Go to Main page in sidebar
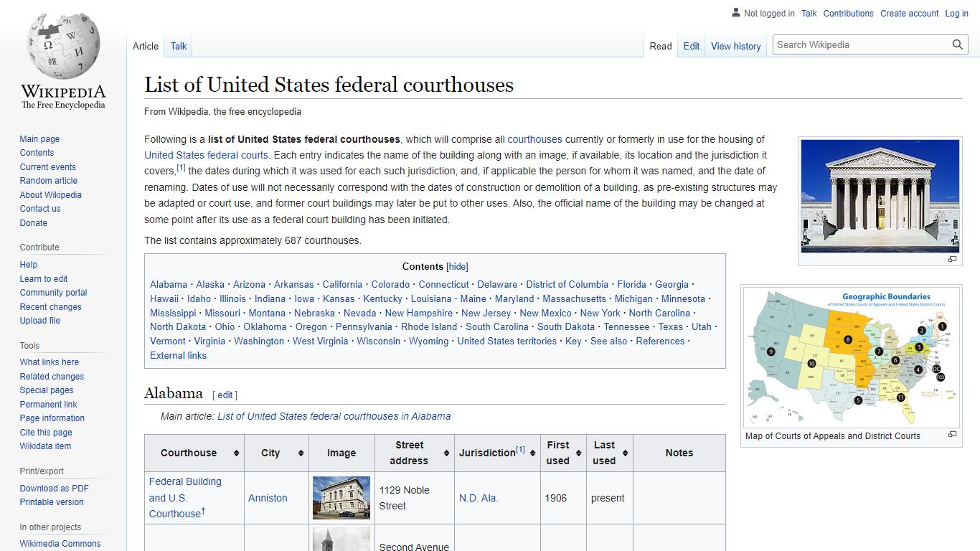 pyautogui.click(x=39, y=139)
